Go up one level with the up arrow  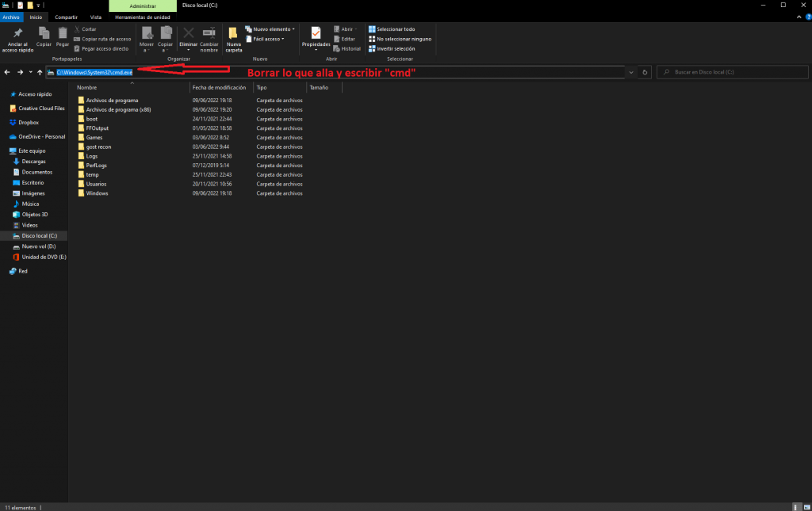click(40, 72)
